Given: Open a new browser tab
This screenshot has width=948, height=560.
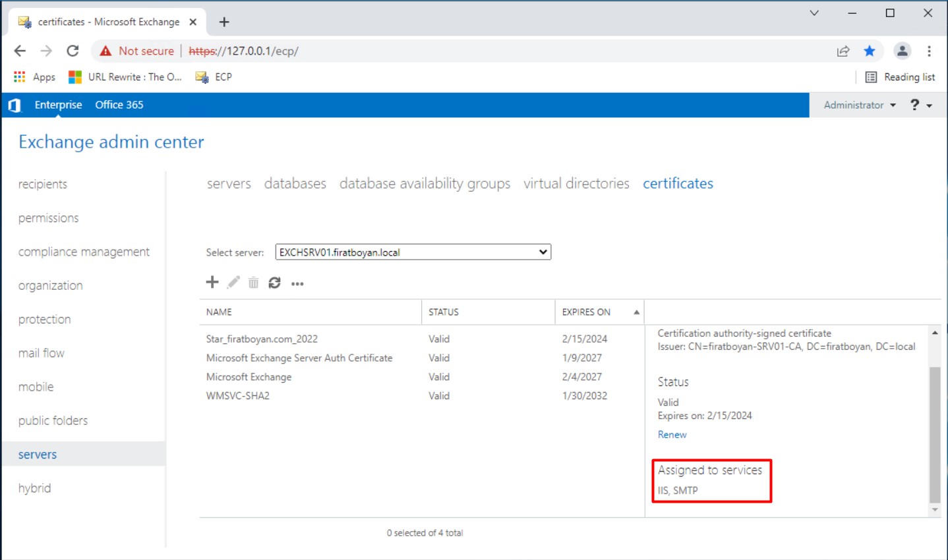Looking at the screenshot, I should (x=224, y=22).
